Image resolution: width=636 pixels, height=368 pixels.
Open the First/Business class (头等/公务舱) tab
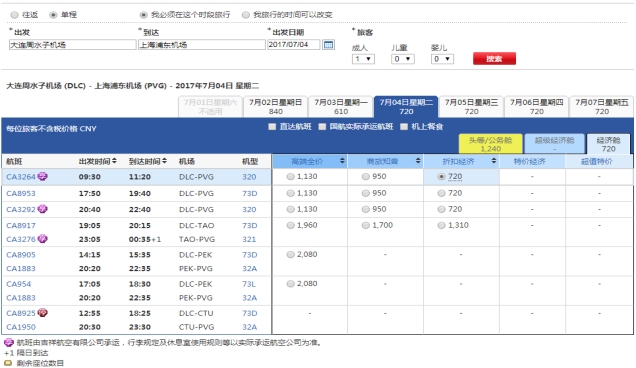(x=491, y=144)
